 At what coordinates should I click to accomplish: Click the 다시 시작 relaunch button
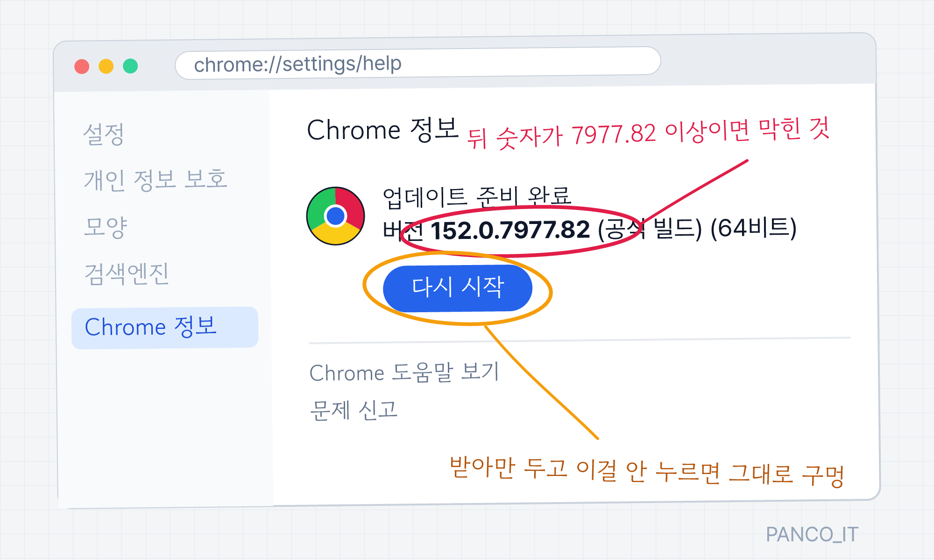[458, 288]
